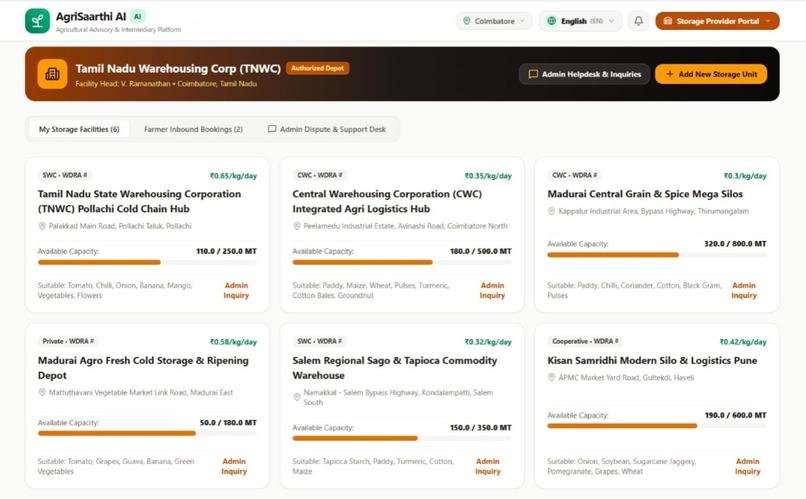Screen dimensions: 806x499
Task: Click location pin beside Peelamedu Industrial Estate
Action: (297, 226)
